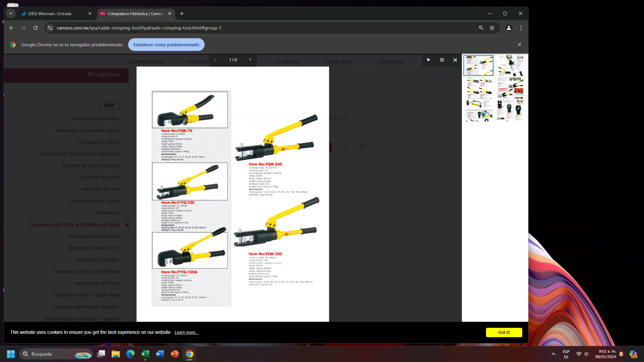Dismiss default browser notification bar
Screen dimensions: 644x362
click(520, 45)
